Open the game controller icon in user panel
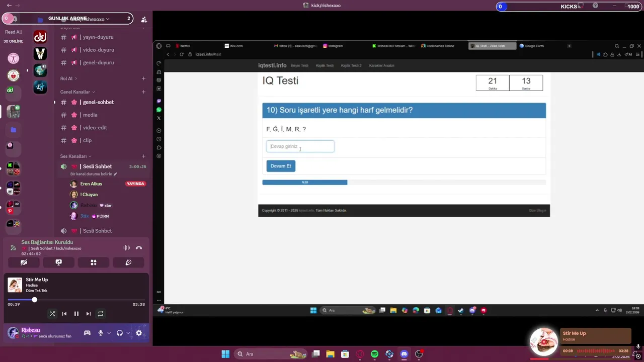The height and width of the screenshot is (362, 644). tap(87, 333)
